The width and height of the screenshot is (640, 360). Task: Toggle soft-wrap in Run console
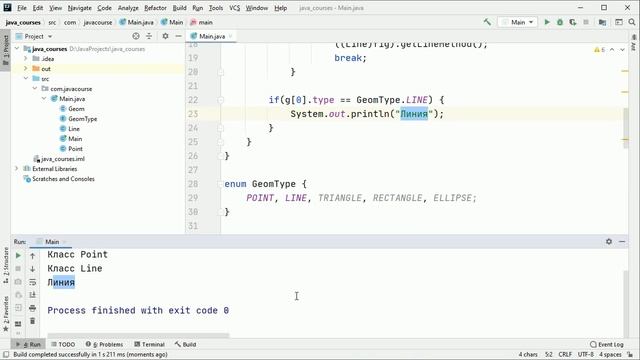point(33,282)
